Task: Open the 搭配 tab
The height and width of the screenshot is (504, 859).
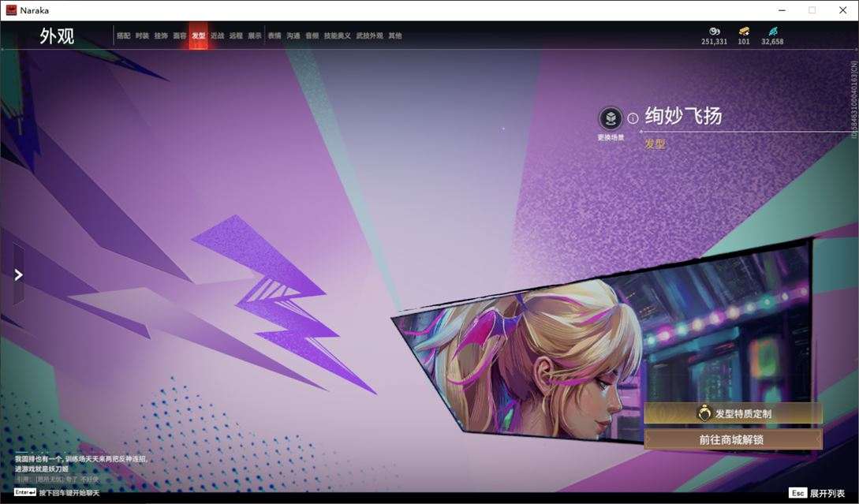Action: coord(123,35)
